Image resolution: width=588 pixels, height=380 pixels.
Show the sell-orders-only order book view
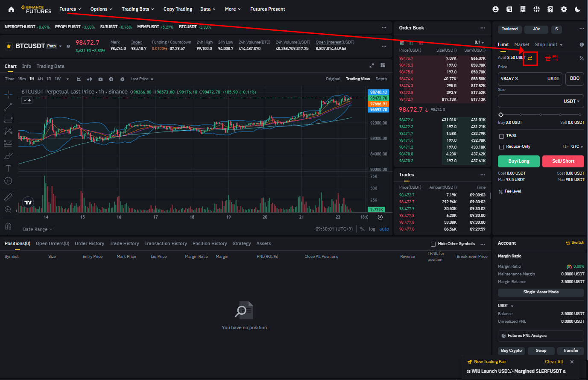421,43
